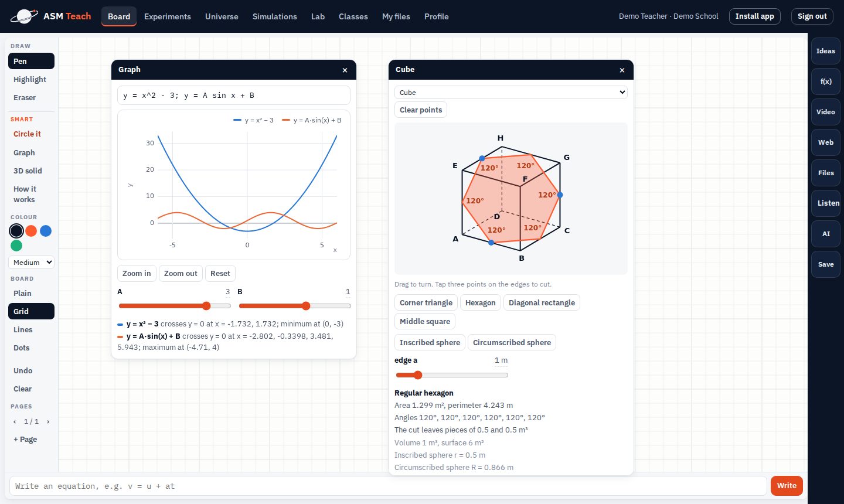Open the AI side tool

click(826, 234)
